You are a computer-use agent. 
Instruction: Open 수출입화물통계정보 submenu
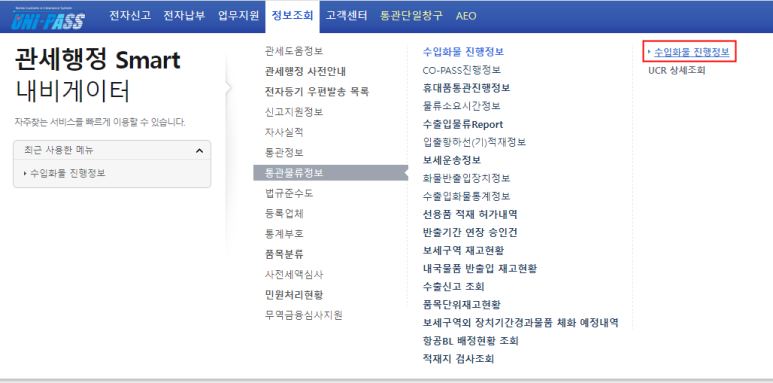click(466, 196)
